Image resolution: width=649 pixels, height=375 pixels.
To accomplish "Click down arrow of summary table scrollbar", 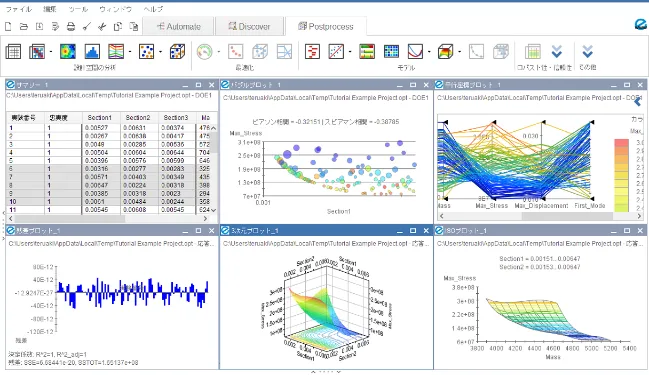I will point(214,210).
